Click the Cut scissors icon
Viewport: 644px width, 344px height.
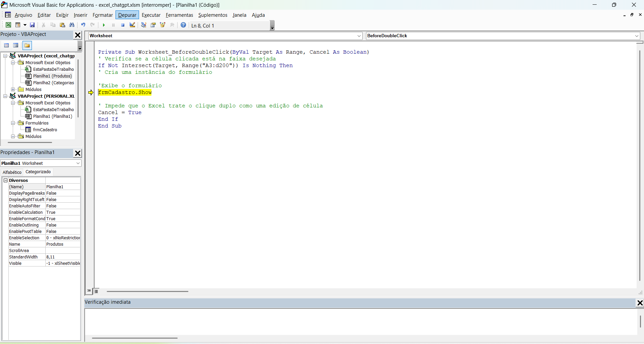point(43,25)
